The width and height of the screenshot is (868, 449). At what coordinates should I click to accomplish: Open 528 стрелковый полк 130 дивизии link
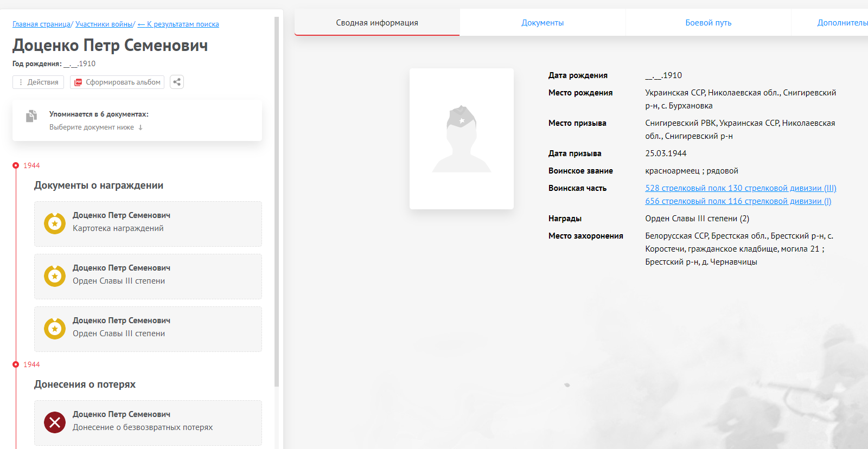(741, 188)
